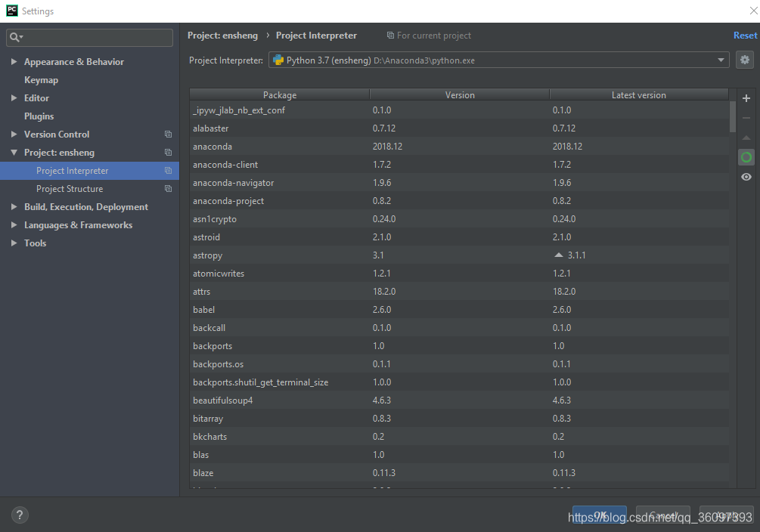The image size is (760, 532).
Task: Open the Project Interpreter dropdown
Action: [x=721, y=60]
